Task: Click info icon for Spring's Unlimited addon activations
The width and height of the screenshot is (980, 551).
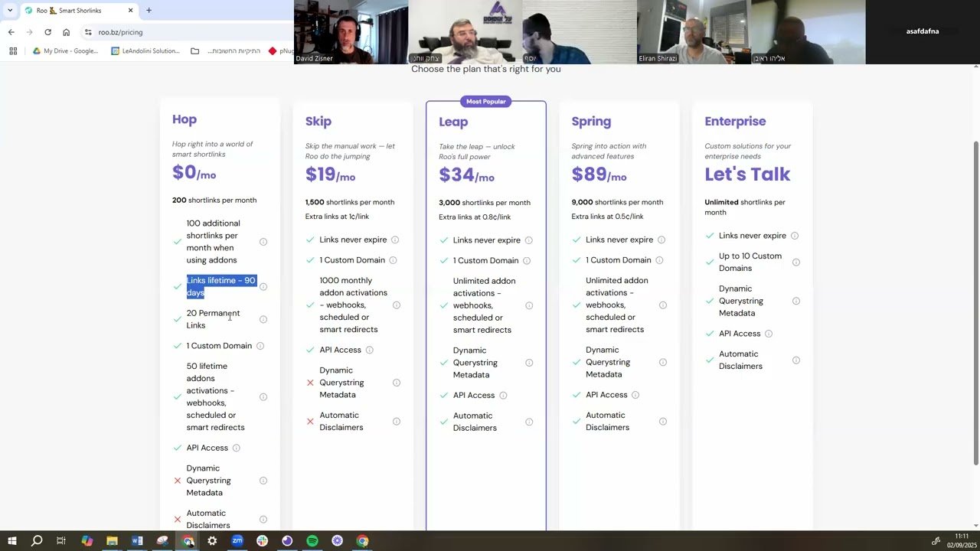Action: (663, 305)
